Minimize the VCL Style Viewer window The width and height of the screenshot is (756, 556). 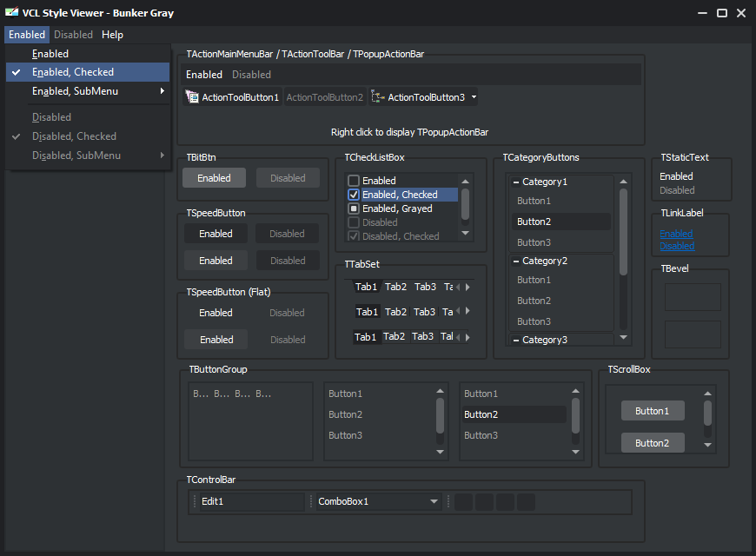tap(702, 13)
